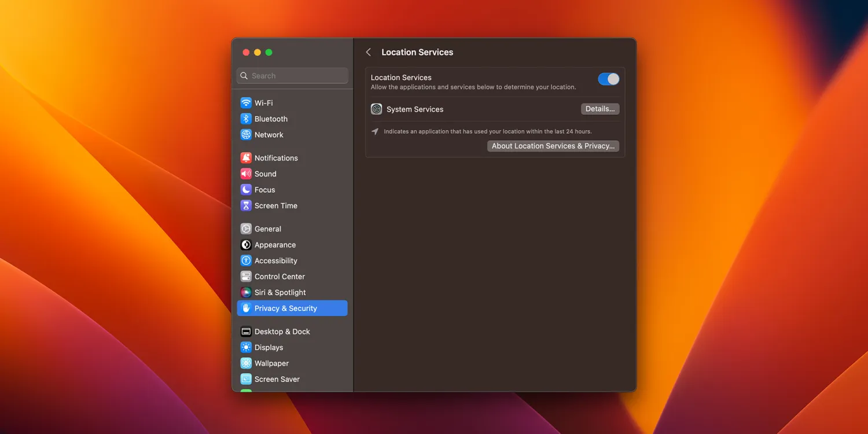Viewport: 868px width, 434px height.
Task: Open System Services Details
Action: 600,109
